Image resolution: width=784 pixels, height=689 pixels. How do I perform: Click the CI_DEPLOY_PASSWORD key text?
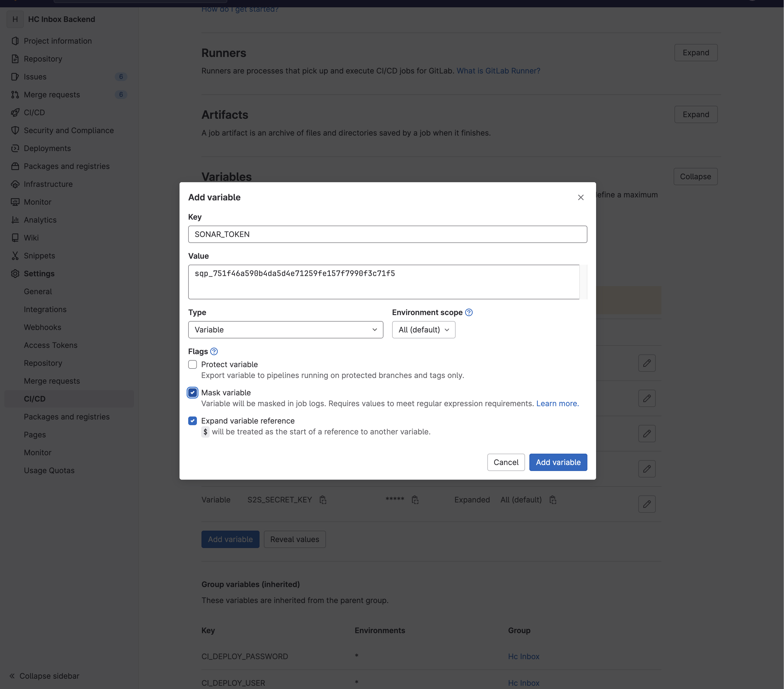[245, 656]
